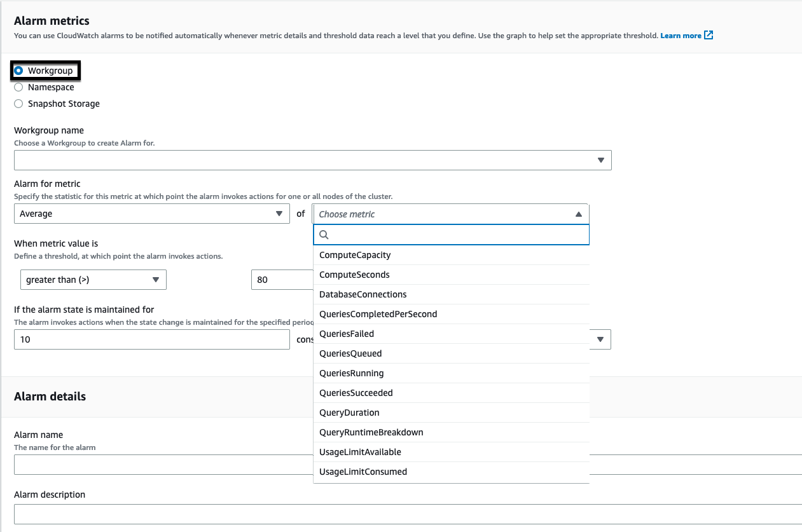The image size is (802, 532).
Task: Open the consecutive periods dropdown
Action: (x=600, y=339)
